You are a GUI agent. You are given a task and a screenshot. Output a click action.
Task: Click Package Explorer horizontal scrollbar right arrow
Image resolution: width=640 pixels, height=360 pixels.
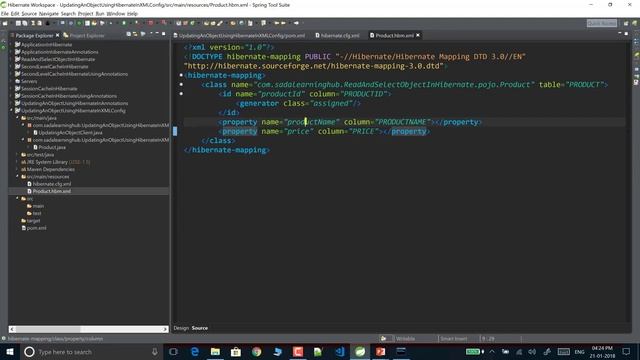(165, 329)
